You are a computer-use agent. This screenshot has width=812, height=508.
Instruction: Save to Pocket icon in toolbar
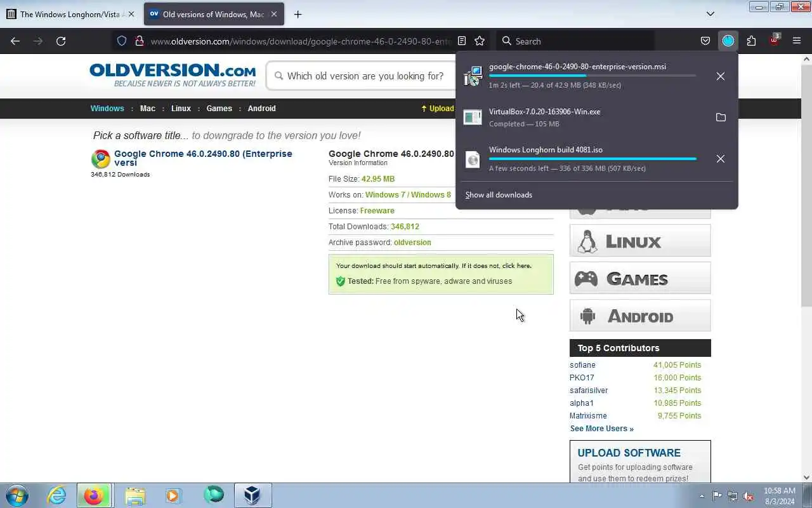pos(705,41)
